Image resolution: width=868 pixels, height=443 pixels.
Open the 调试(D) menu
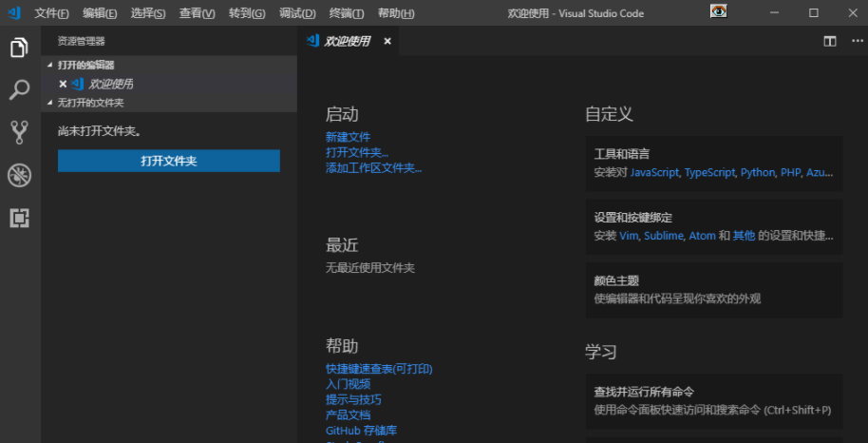(x=297, y=13)
